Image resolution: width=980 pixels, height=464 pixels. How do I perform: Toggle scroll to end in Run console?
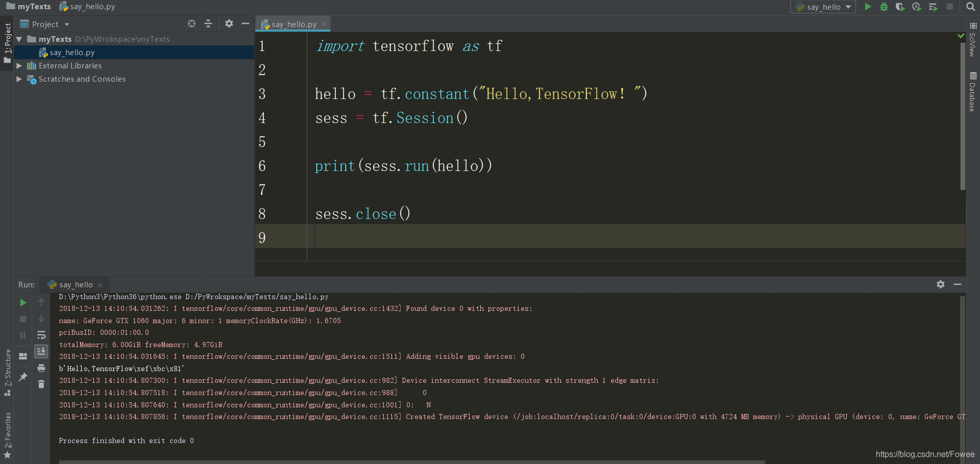tap(41, 351)
